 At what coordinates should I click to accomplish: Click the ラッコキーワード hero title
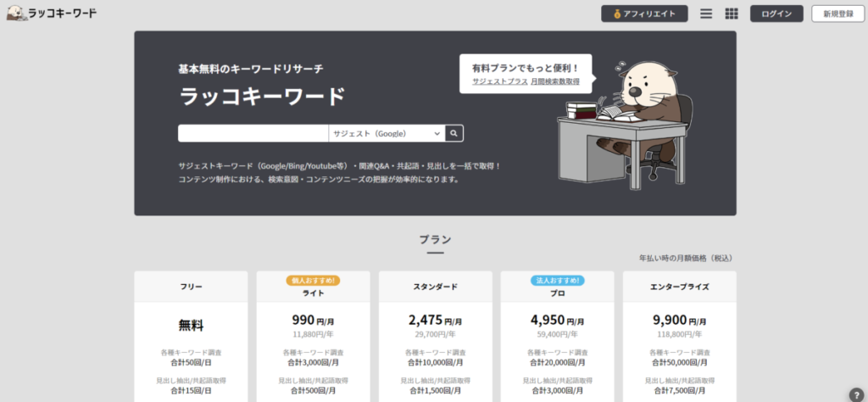click(x=262, y=98)
